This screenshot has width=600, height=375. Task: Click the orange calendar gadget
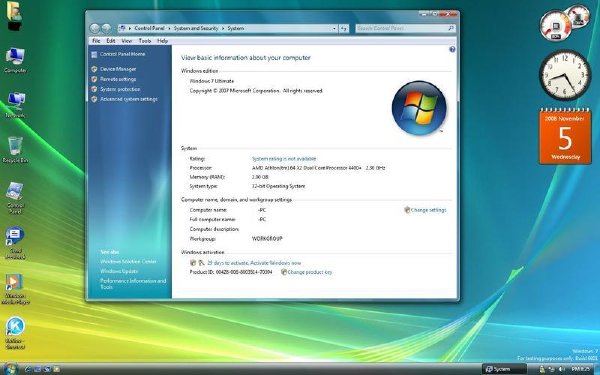(565, 136)
